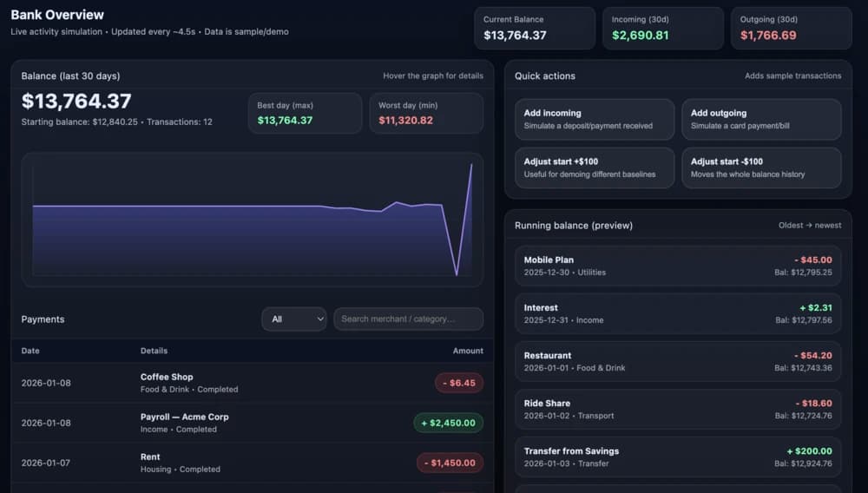Open the All payments filter dropdown
Screen dimensions: 868x493
click(x=294, y=319)
